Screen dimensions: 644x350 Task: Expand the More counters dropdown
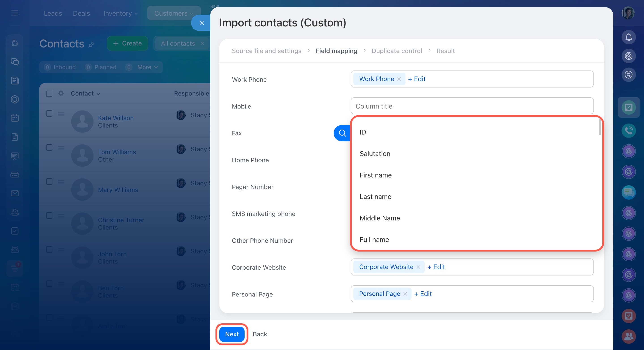coord(147,67)
